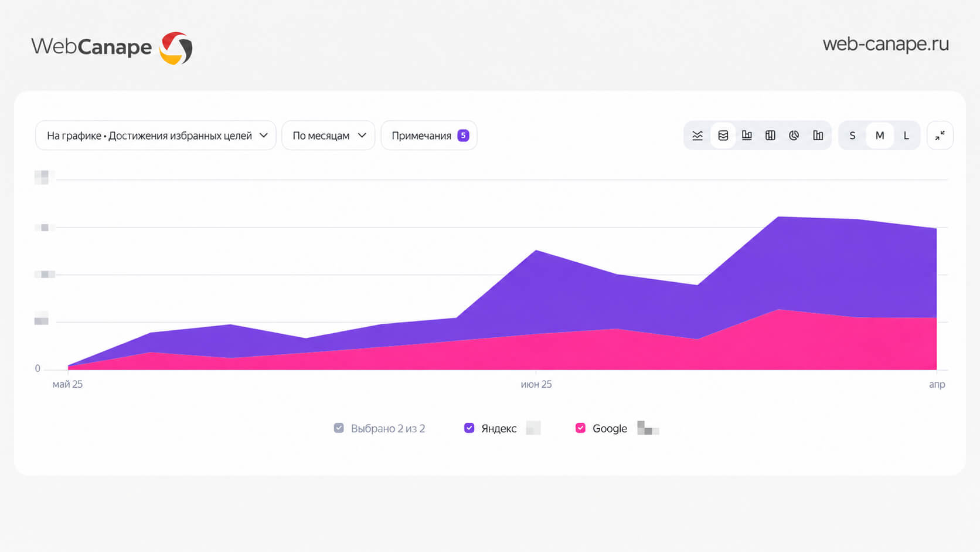
Task: Select the stacked columns chart icon
Action: click(x=770, y=136)
